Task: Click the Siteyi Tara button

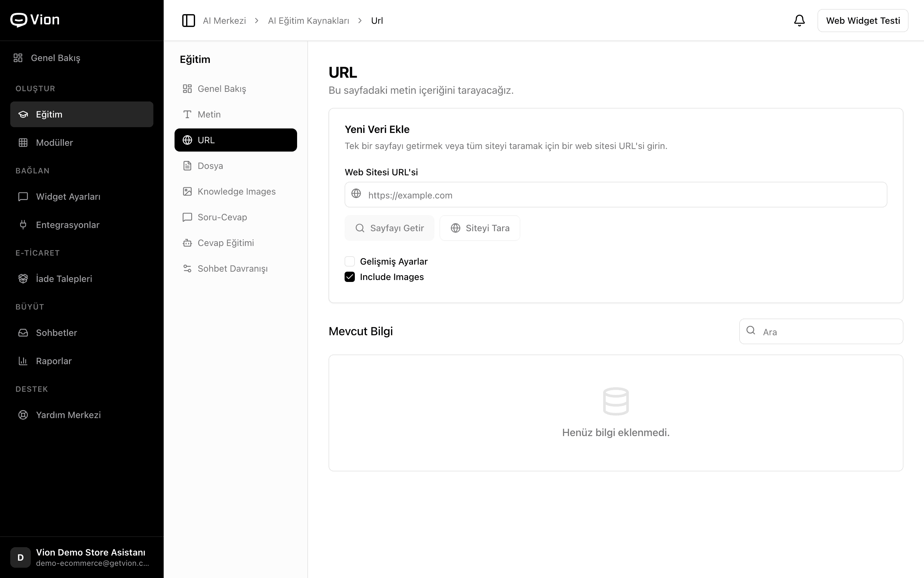Action: 480,228
